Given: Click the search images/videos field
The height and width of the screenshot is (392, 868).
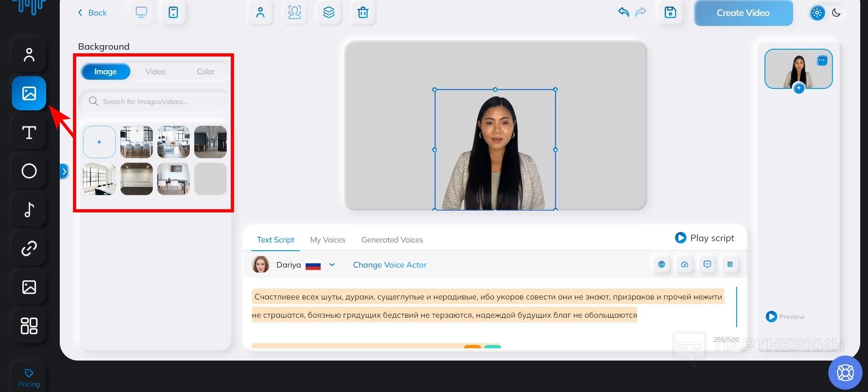Looking at the screenshot, I should tap(155, 101).
